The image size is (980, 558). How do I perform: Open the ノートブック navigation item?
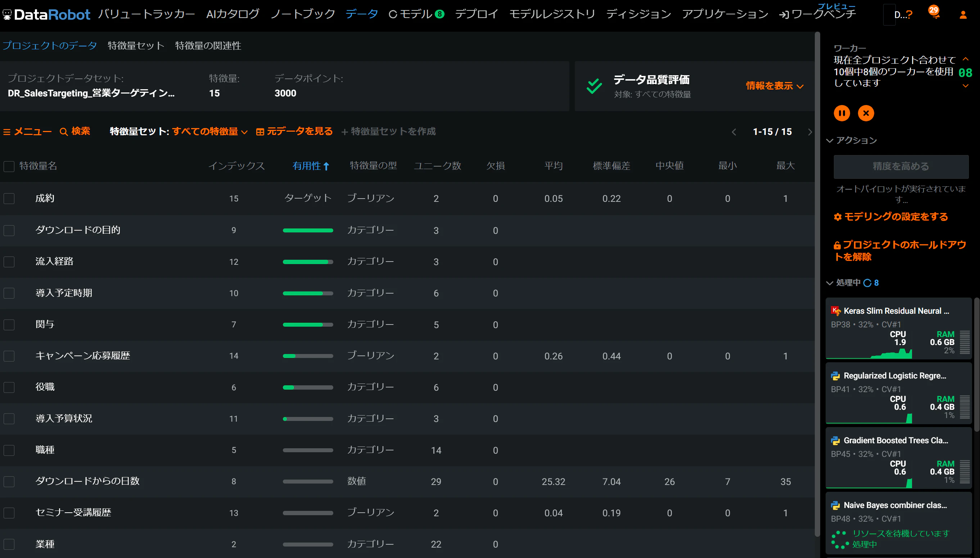pos(303,14)
